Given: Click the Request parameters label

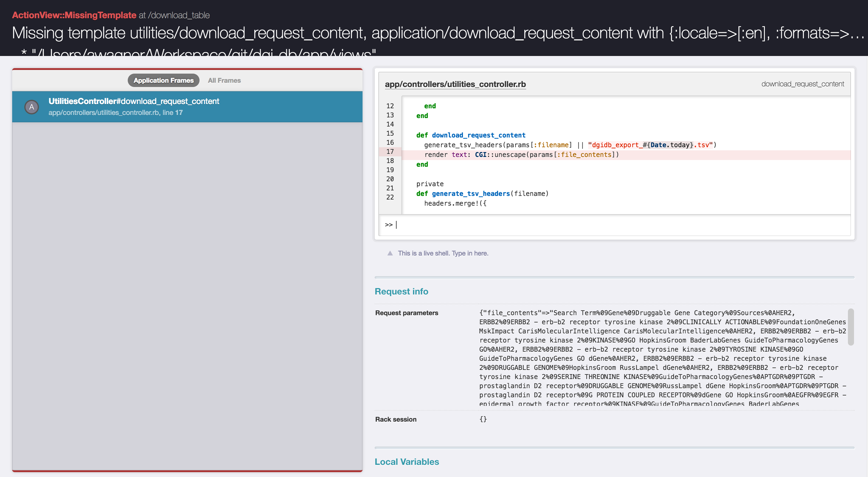Looking at the screenshot, I should pos(406,313).
